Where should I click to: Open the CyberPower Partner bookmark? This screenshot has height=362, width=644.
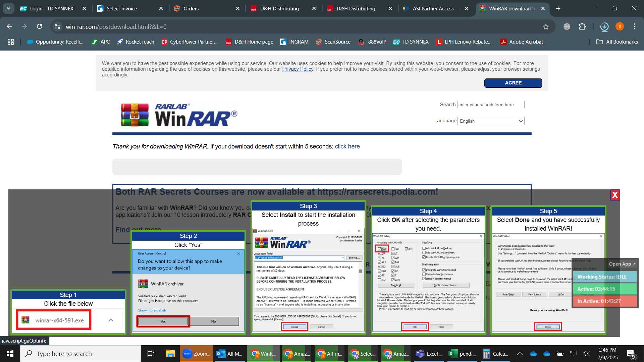pos(190,42)
